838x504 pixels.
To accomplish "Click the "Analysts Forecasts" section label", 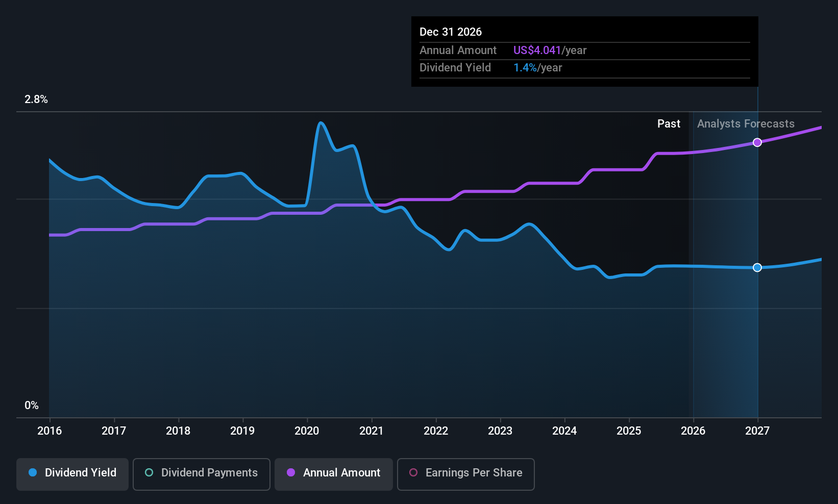I will click(x=746, y=124).
